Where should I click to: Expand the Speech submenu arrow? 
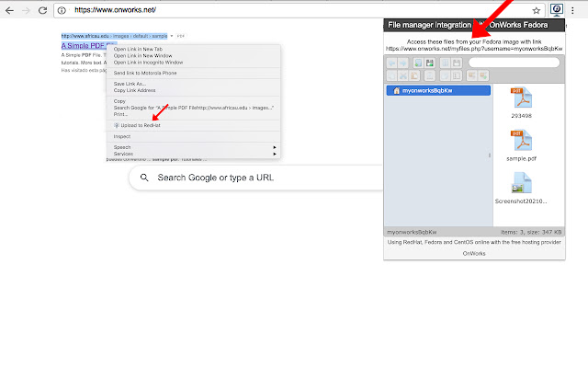(275, 147)
